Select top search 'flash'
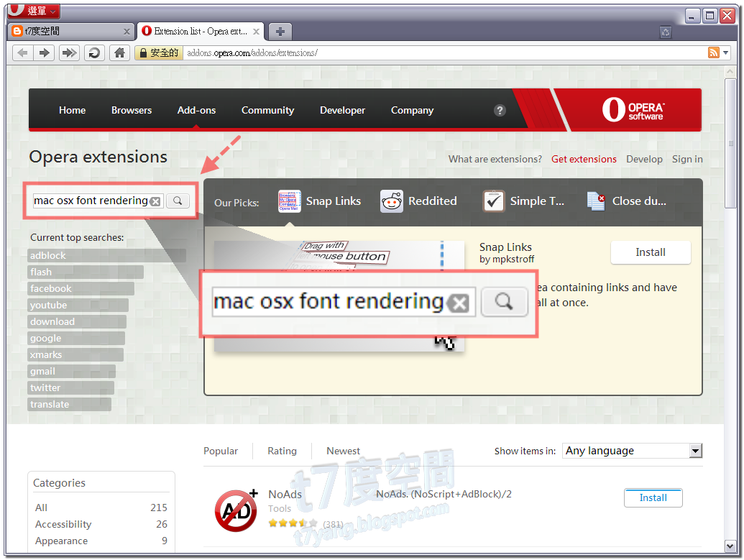This screenshot has height=560, width=744. click(86, 272)
